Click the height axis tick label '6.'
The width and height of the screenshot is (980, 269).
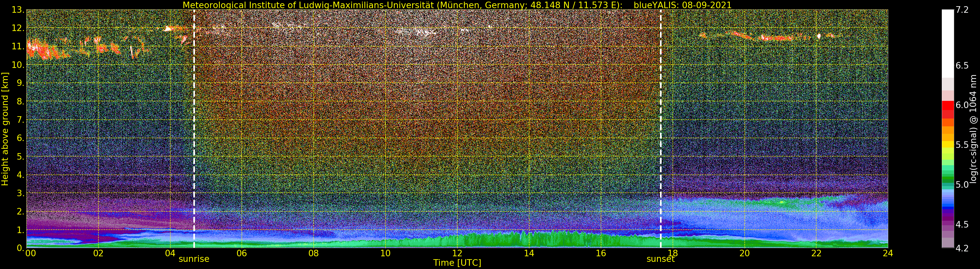(21, 138)
